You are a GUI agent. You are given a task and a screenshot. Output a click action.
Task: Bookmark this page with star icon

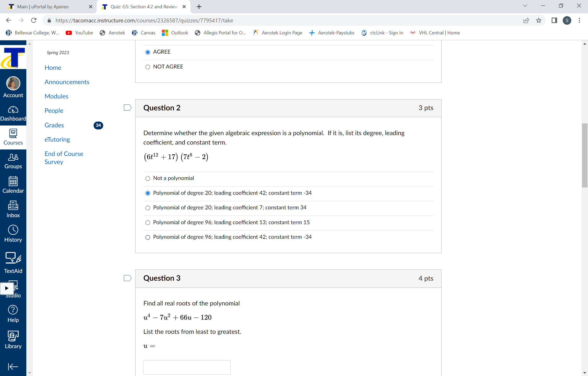539,20
